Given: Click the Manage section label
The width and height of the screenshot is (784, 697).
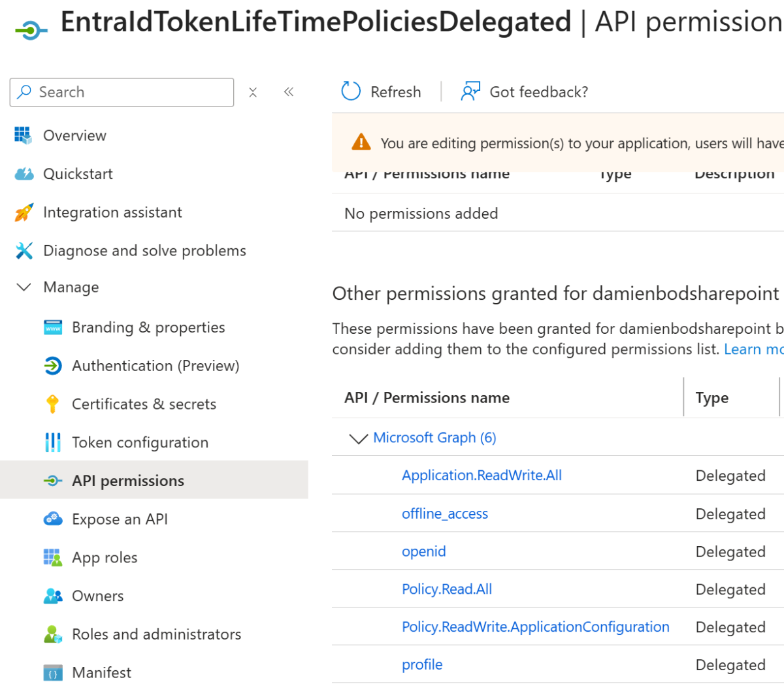Looking at the screenshot, I should (x=71, y=287).
